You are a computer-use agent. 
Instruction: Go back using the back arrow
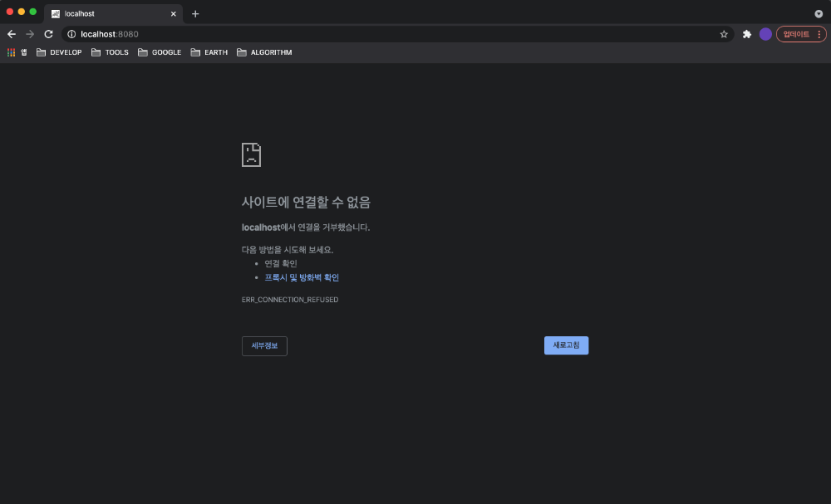click(12, 34)
